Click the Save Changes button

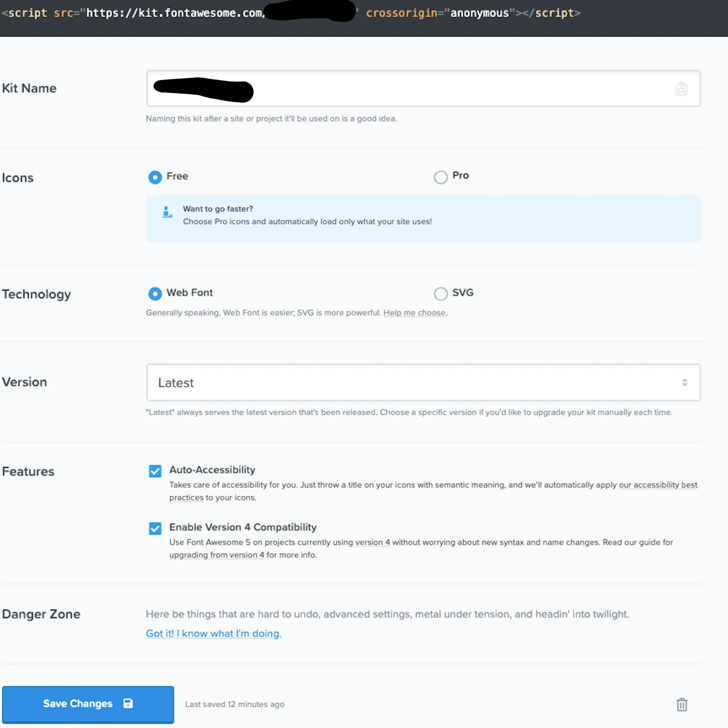[88, 704]
